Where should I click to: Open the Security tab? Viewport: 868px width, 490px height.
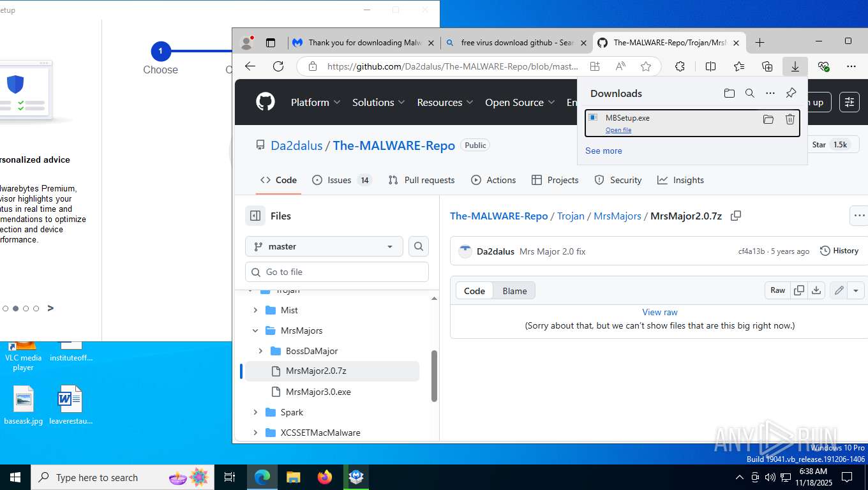(x=618, y=180)
